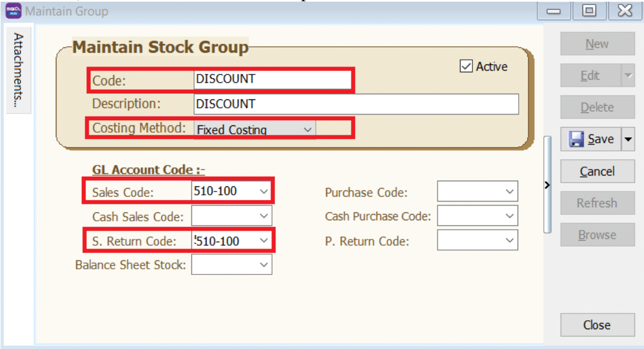Open the Save button dropdown arrow
Image resolution: width=644 pixels, height=349 pixels.
[628, 139]
